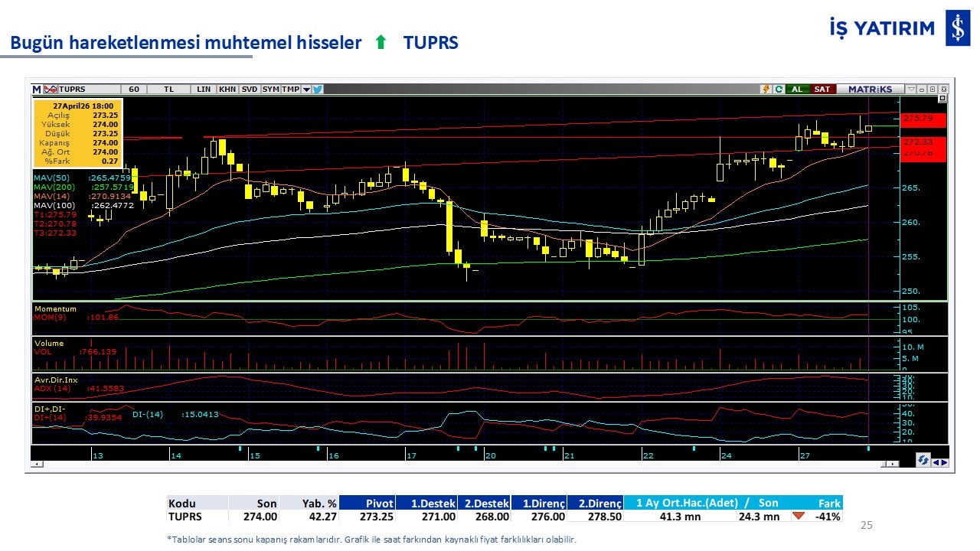Toggle the LIN linear scale button
This screenshot has width=980, height=551.
tap(204, 90)
